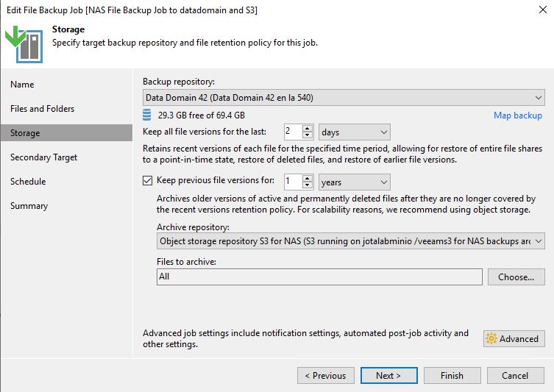
Task: Expand the years unit dropdown
Action: 354,182
